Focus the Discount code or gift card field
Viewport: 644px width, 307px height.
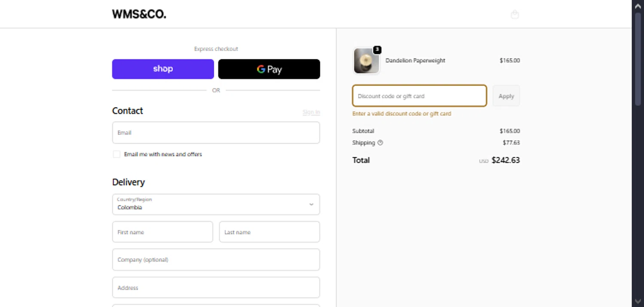(419, 95)
